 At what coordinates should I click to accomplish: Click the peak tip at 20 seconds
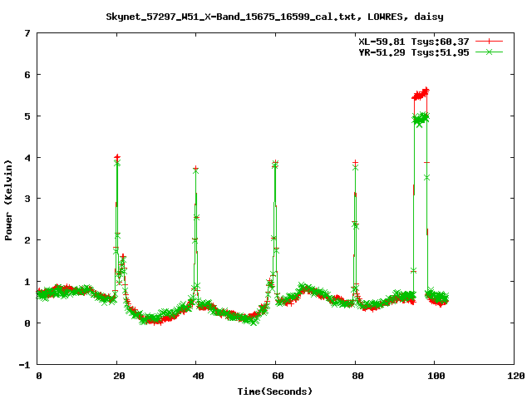[x=117, y=157]
